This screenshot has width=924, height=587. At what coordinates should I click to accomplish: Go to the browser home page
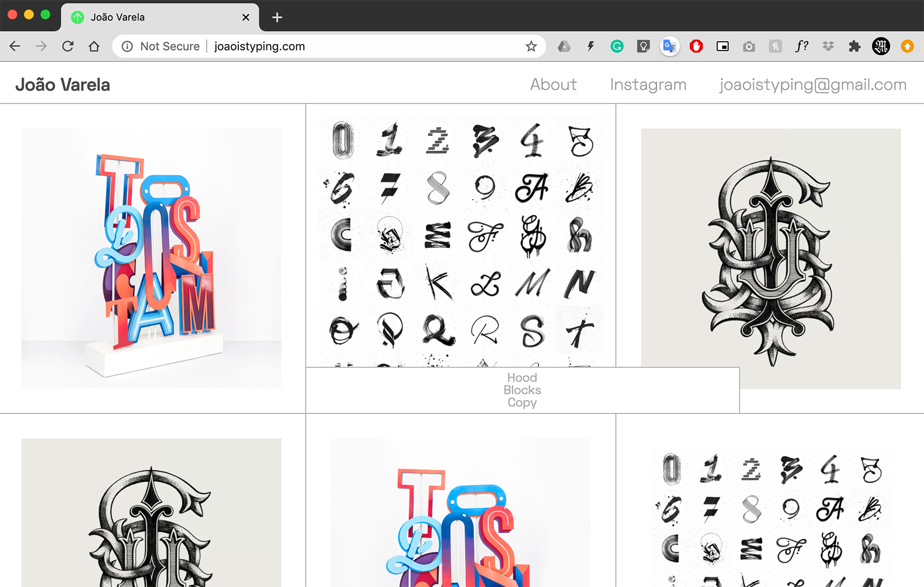(x=94, y=47)
